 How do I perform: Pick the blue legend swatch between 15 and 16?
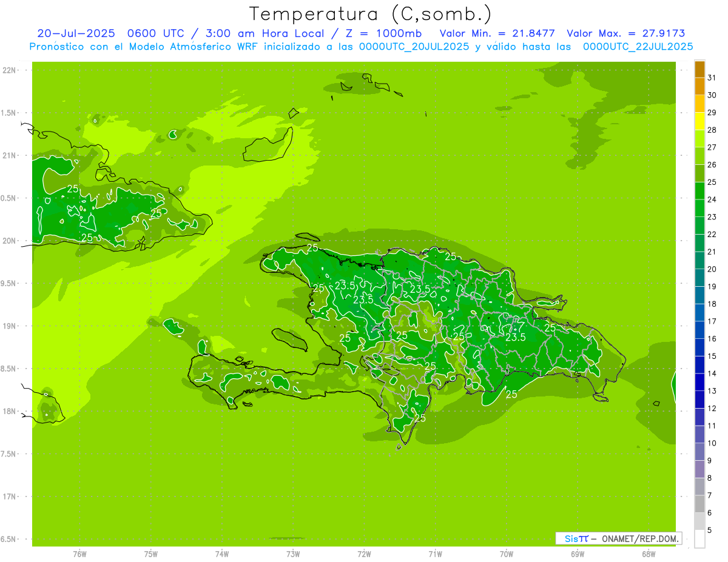(699, 347)
